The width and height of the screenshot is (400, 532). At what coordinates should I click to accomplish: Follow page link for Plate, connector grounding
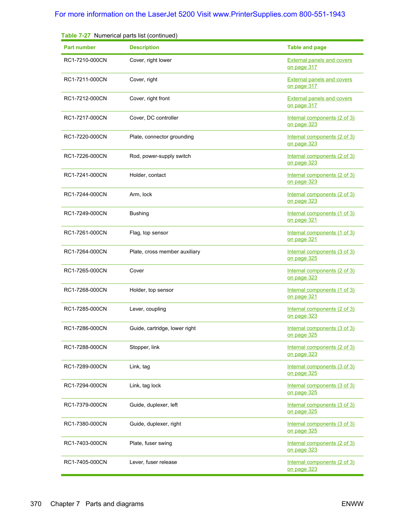click(x=321, y=140)
